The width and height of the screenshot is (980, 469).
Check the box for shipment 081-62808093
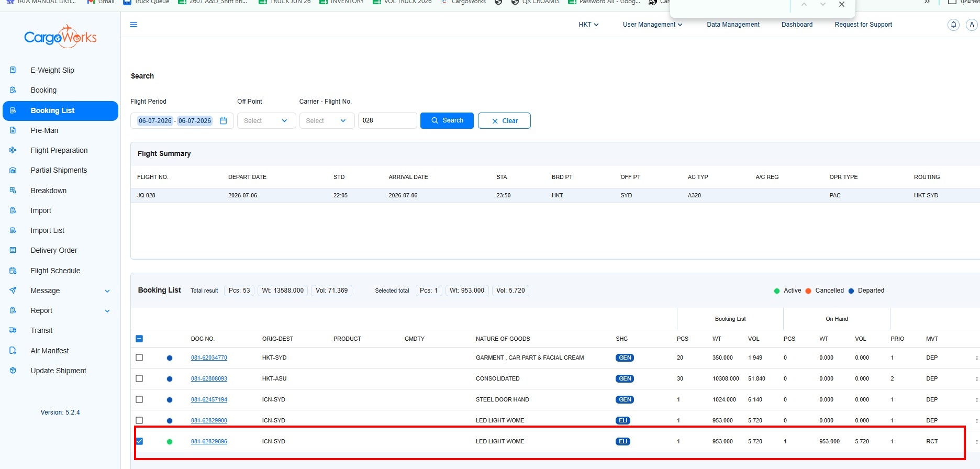[x=139, y=378]
